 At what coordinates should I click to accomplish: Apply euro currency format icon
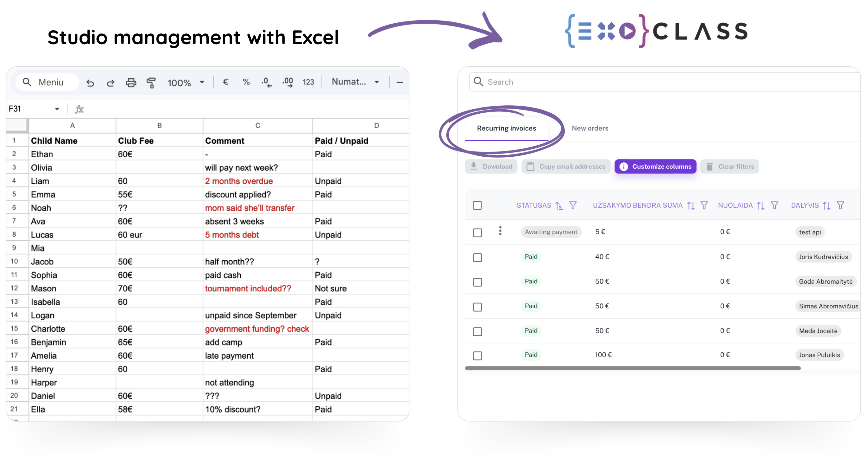[x=226, y=82]
